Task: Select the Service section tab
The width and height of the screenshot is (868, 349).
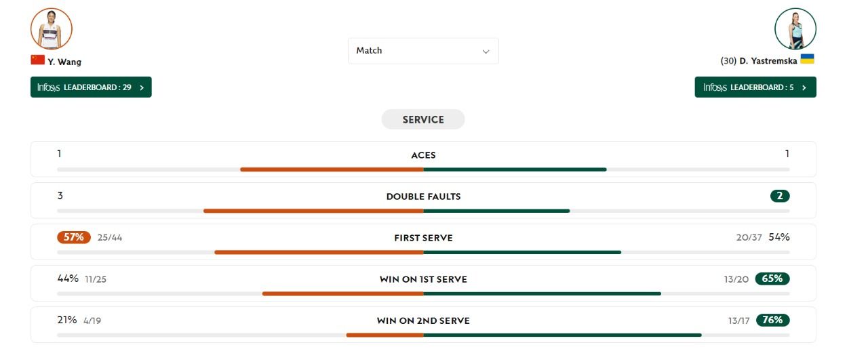Action: [x=423, y=119]
